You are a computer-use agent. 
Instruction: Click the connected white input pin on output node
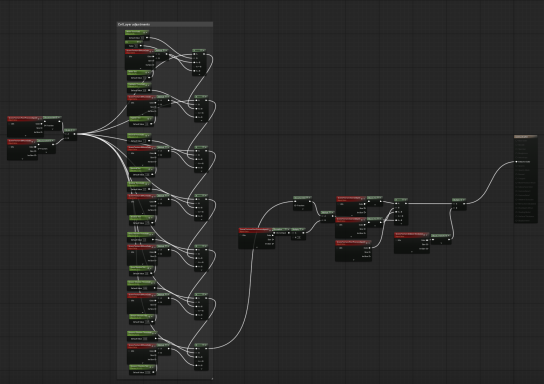(x=516, y=162)
